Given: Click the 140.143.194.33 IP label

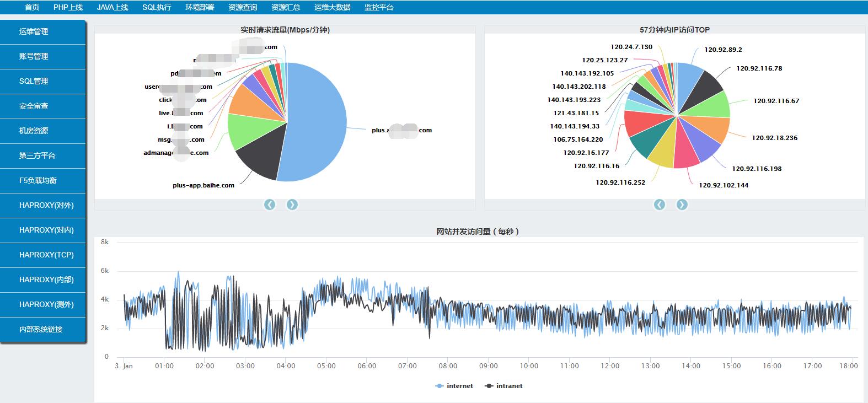Looking at the screenshot, I should [x=575, y=127].
